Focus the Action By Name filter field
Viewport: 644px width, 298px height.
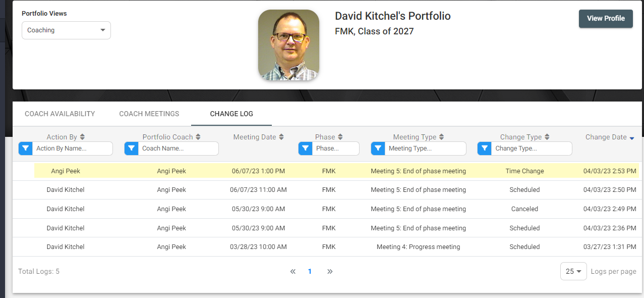[x=73, y=148]
